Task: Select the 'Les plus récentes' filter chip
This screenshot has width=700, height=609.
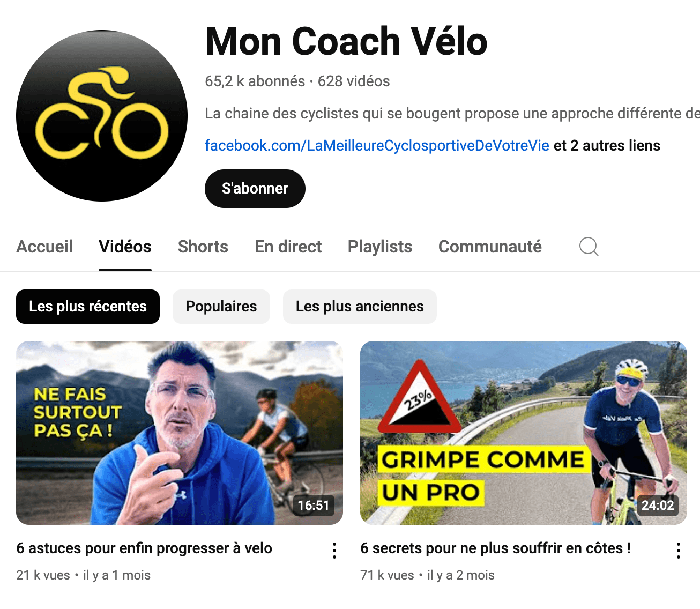Action: click(88, 307)
